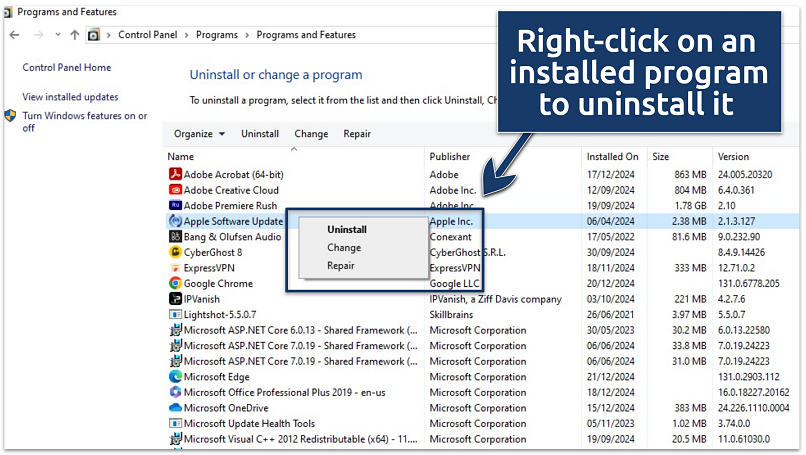Image resolution: width=806 pixels, height=455 pixels.
Task: Choose Uninstall from the context menu
Action: coord(346,229)
